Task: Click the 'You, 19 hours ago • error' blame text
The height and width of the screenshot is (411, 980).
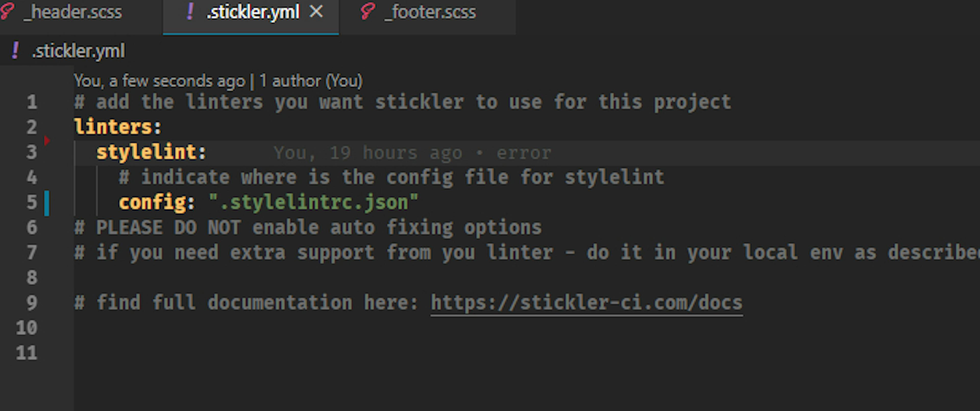Action: click(x=412, y=153)
